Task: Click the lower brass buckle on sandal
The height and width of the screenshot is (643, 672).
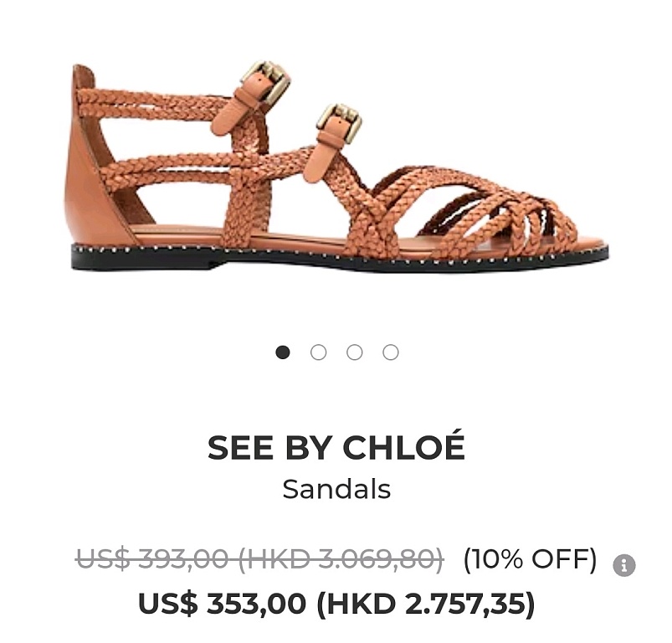Action: [341, 121]
